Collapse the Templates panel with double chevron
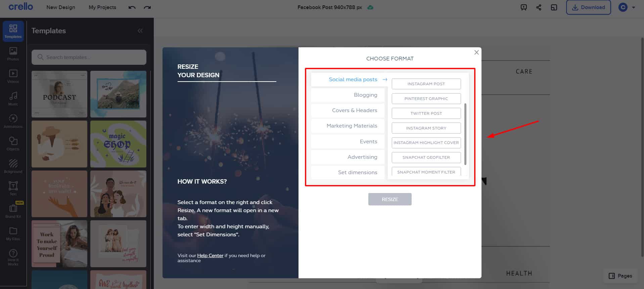 point(140,31)
